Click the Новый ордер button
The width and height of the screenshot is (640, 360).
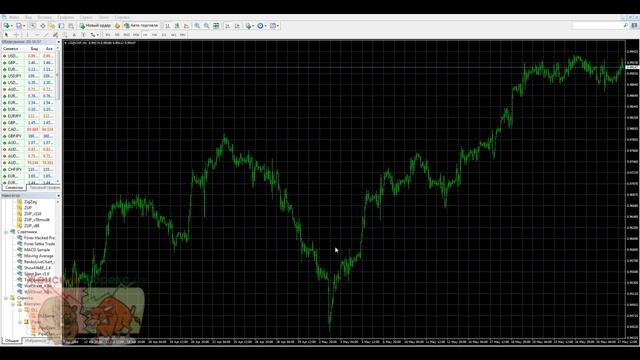95,26
